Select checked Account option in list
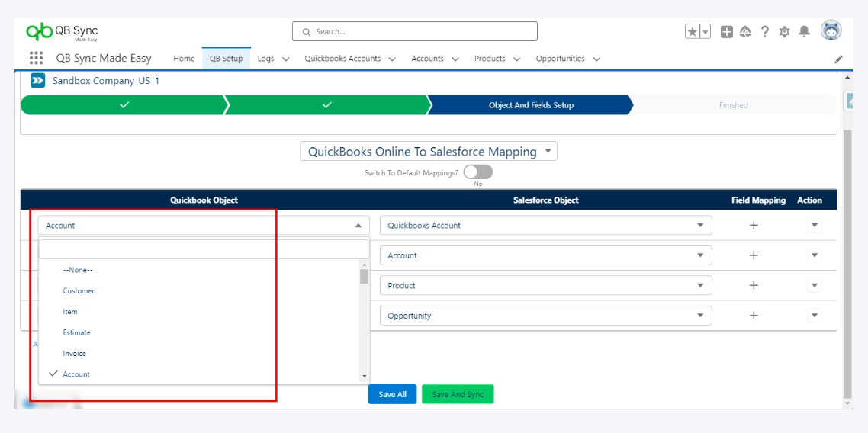 pyautogui.click(x=76, y=374)
